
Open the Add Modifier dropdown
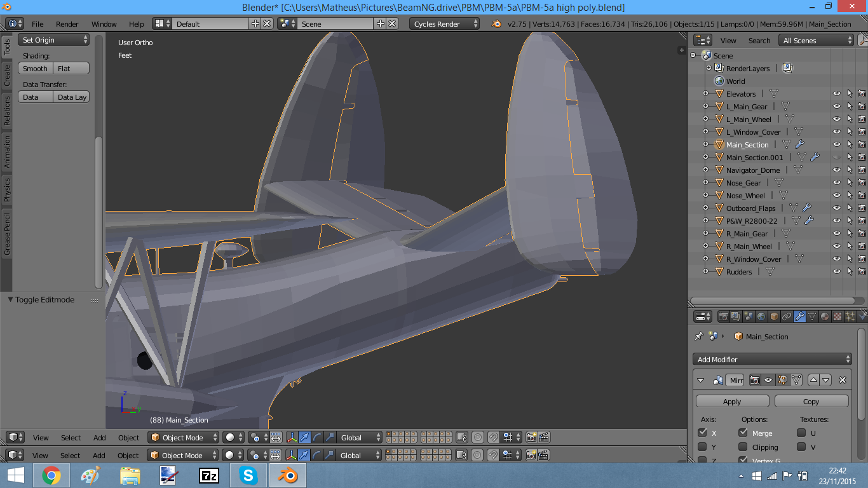coord(772,359)
